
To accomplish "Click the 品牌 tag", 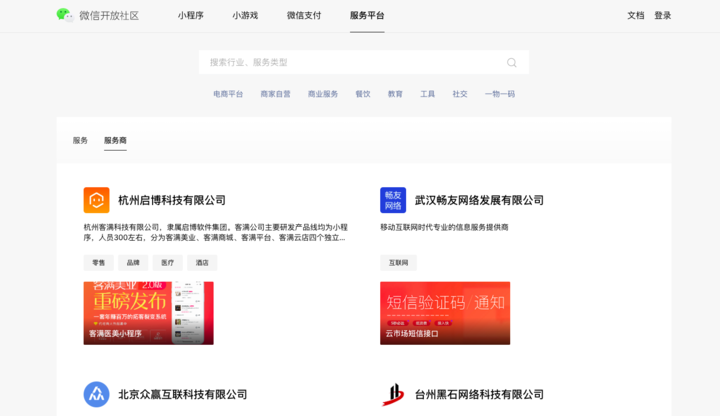I will coord(133,263).
